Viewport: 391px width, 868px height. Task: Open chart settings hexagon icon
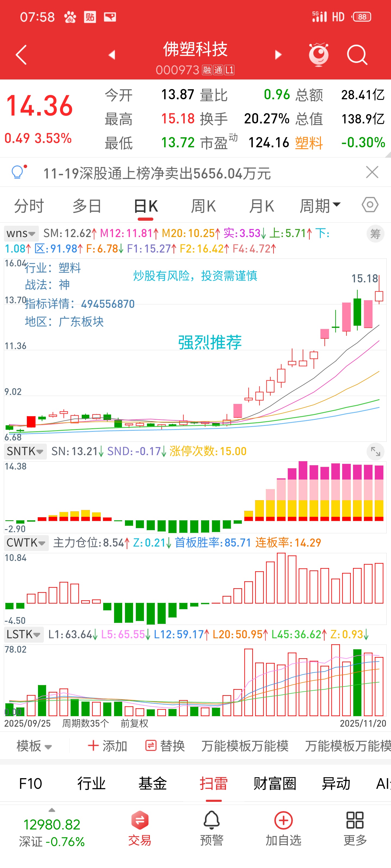tap(370, 205)
